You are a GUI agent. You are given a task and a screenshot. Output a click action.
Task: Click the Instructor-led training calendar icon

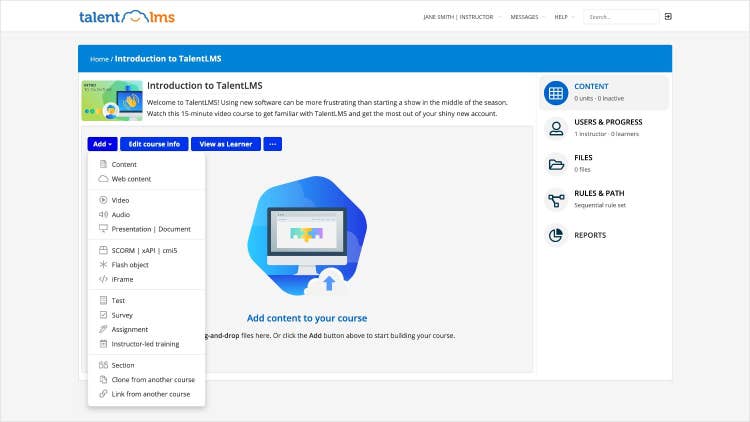pyautogui.click(x=103, y=344)
